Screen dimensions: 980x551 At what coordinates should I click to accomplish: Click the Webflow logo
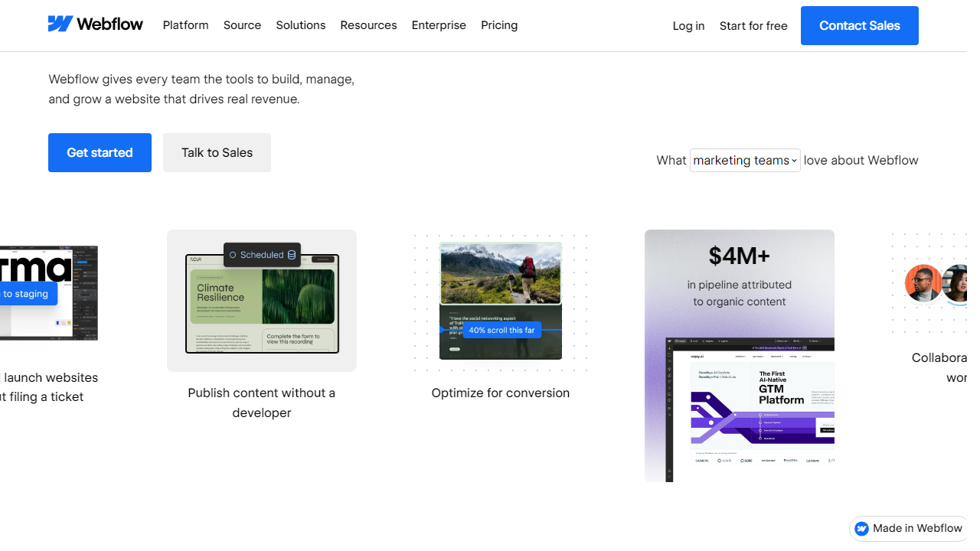pos(95,24)
